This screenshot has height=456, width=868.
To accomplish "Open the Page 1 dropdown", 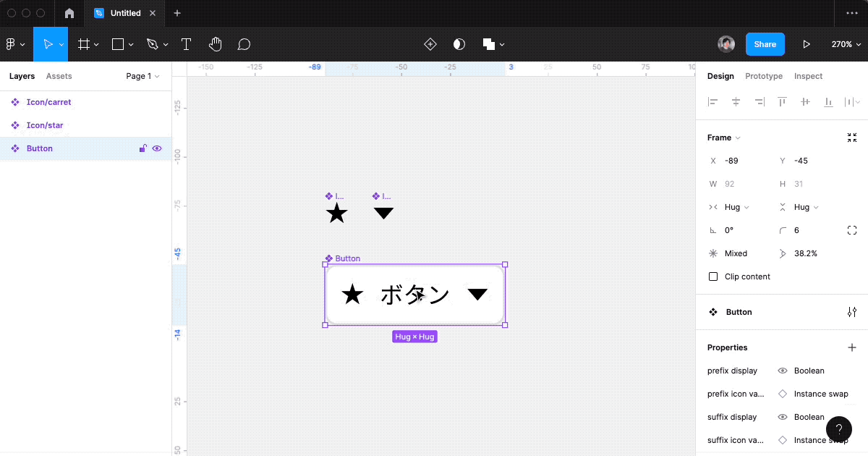I will [x=142, y=76].
